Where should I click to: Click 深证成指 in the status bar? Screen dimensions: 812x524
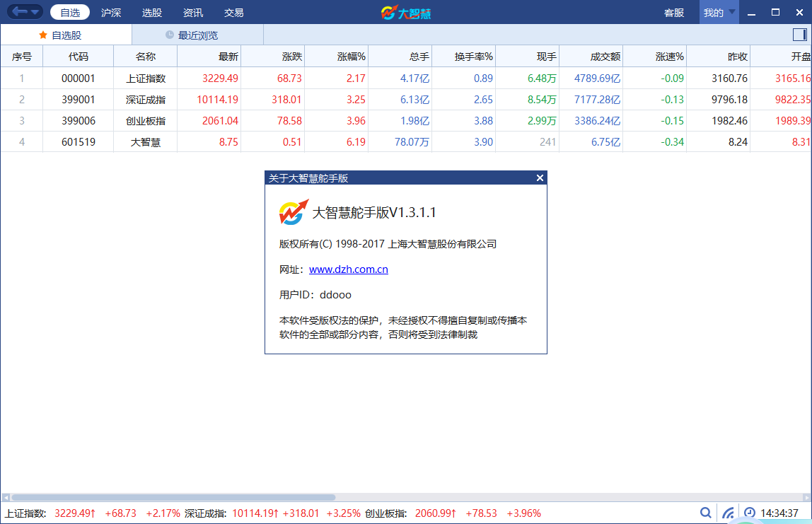pos(205,513)
